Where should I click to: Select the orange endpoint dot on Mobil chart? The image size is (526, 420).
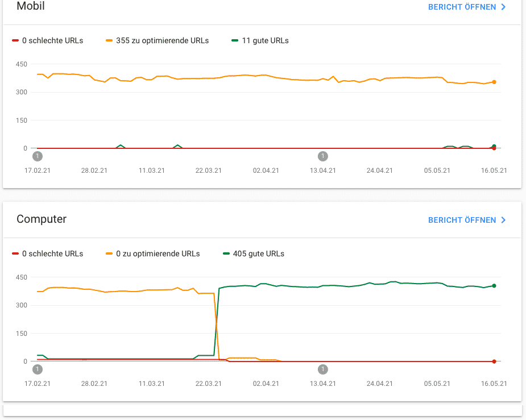[x=494, y=82]
